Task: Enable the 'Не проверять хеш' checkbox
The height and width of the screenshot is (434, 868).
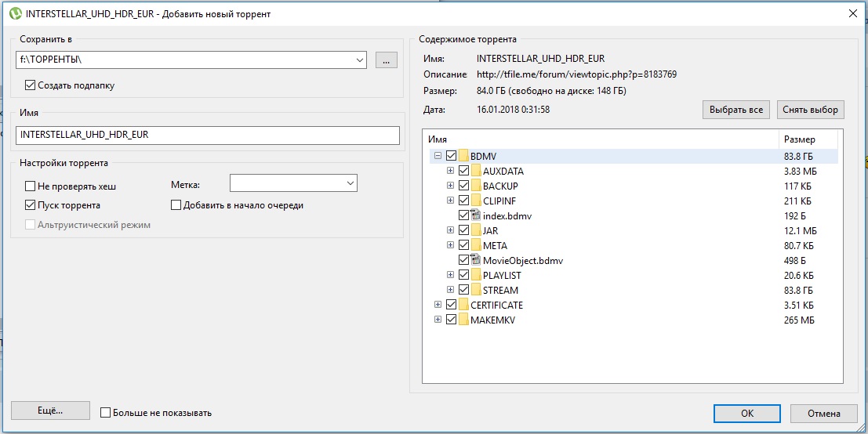Action: click(31, 186)
